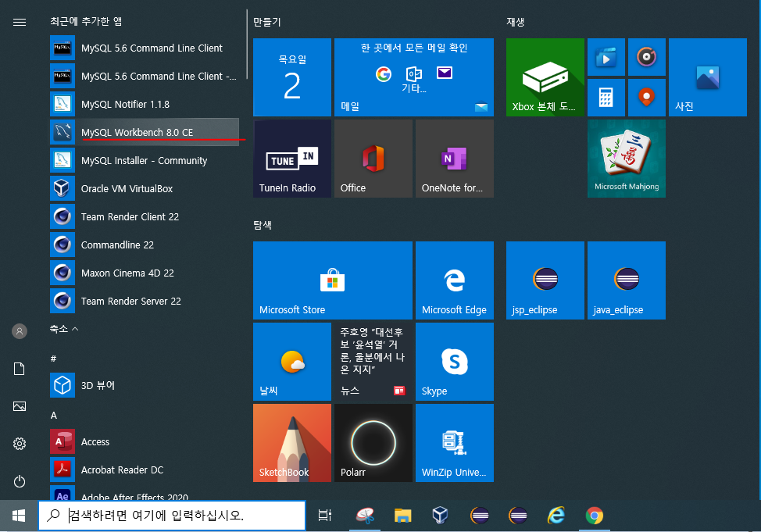This screenshot has width=761, height=532.
Task: Click the 재생 group heading
Action: (516, 22)
